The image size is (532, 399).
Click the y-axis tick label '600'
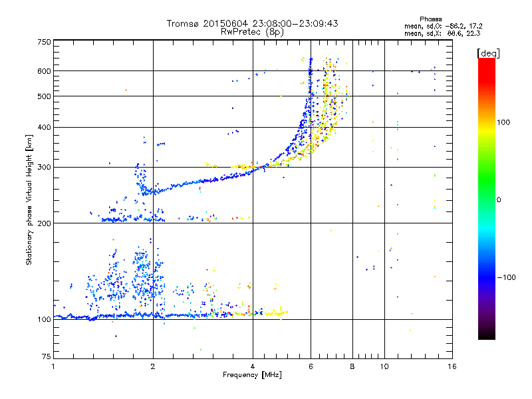point(45,71)
